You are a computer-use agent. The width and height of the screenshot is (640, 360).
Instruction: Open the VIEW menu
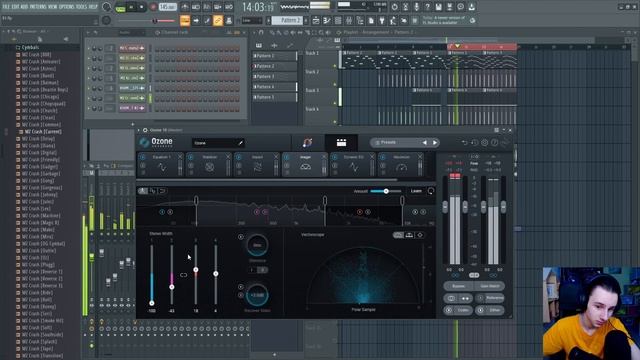click(x=52, y=7)
